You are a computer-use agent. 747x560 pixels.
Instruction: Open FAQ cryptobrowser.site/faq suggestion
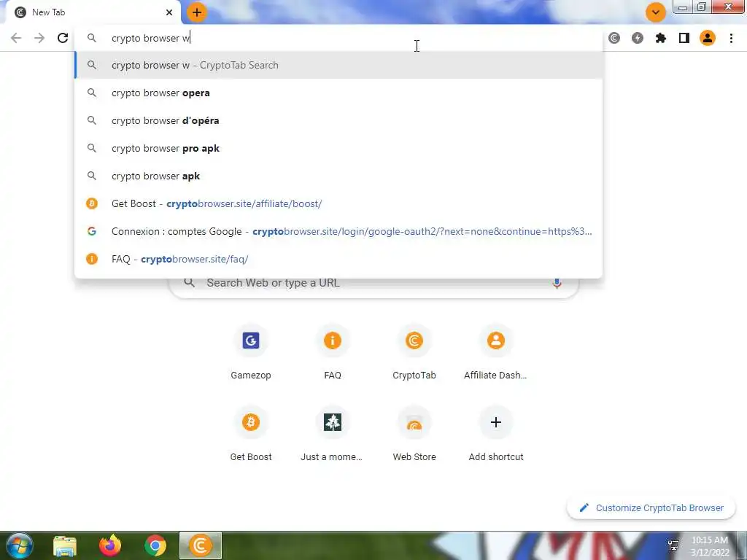(x=338, y=259)
